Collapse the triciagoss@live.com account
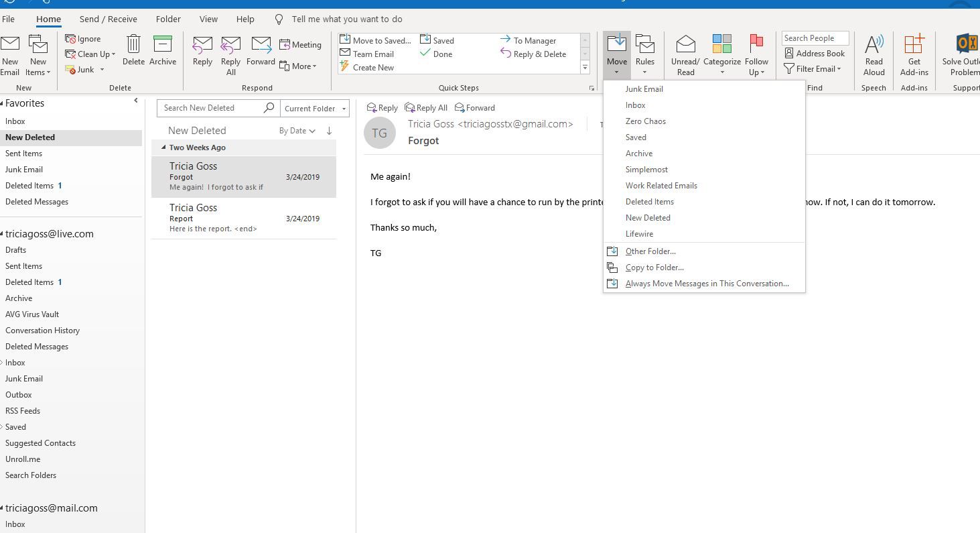Image resolution: width=980 pixels, height=533 pixels. pos(2,234)
